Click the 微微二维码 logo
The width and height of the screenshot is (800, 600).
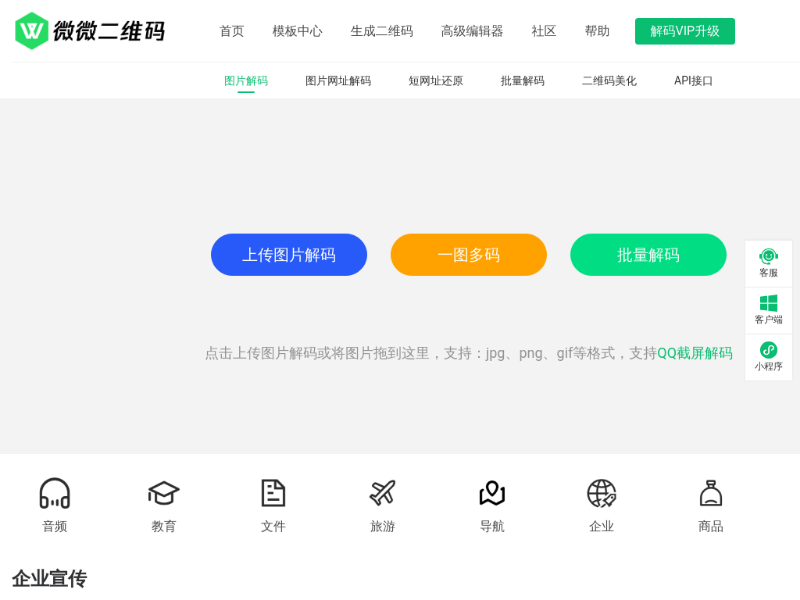[89, 31]
